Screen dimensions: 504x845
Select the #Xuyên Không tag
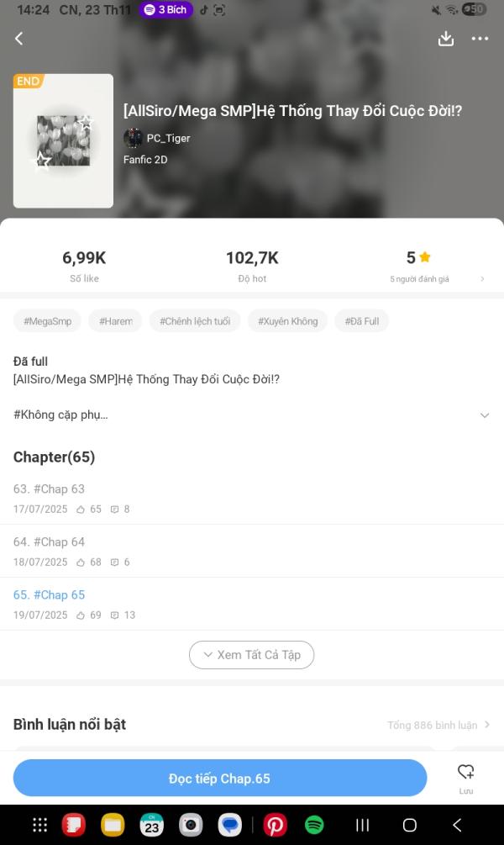[287, 321]
